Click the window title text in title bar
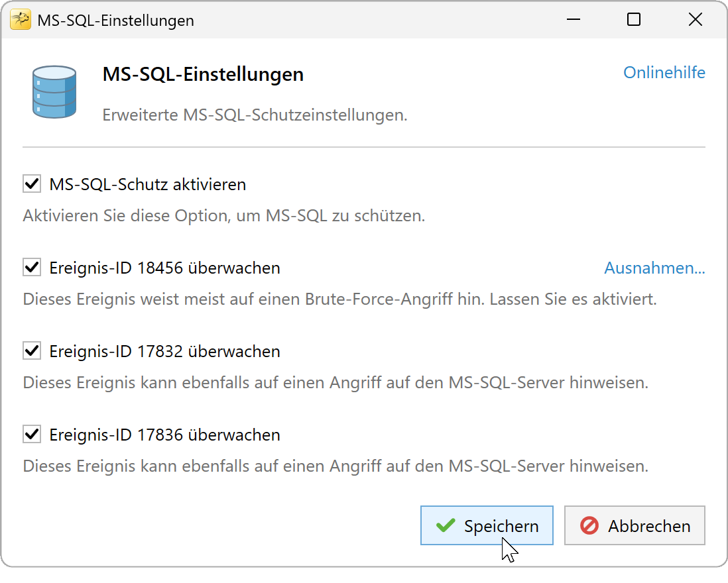 point(115,21)
